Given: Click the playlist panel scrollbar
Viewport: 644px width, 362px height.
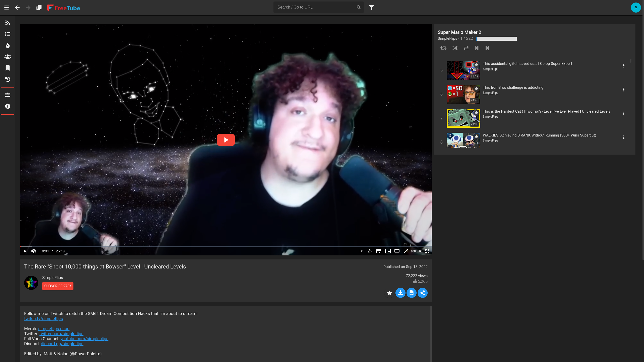Looking at the screenshot, I should [x=631, y=61].
